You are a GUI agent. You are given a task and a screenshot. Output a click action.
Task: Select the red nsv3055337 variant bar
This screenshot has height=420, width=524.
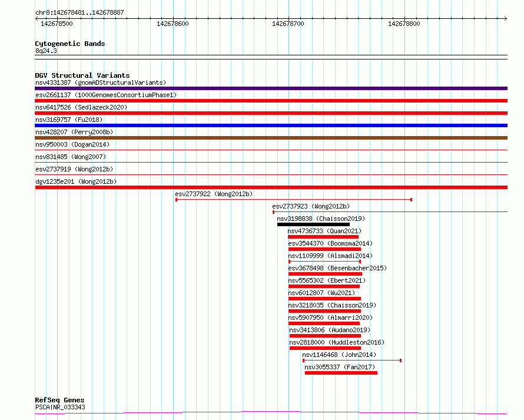point(341,373)
